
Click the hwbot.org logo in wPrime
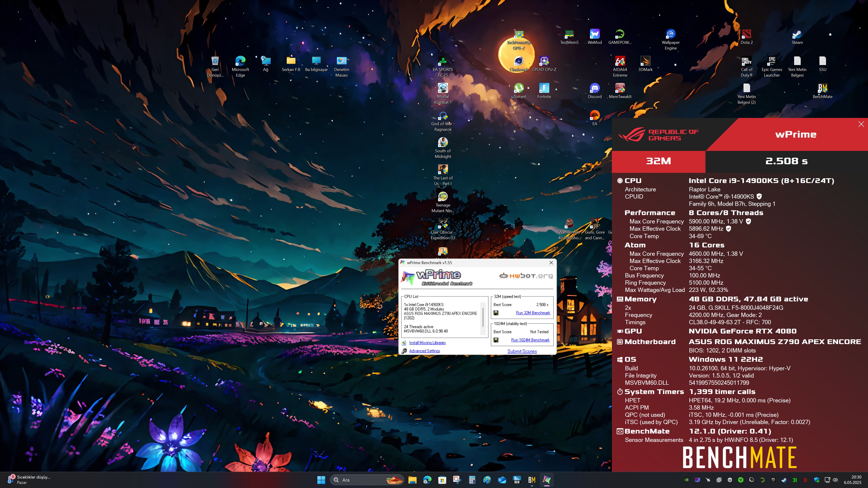526,276
